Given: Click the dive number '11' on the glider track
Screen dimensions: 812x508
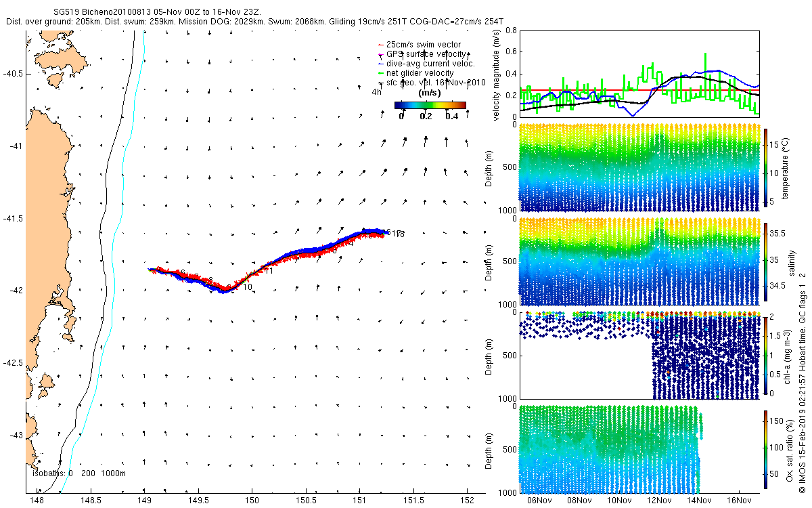Looking at the screenshot, I should tap(269, 272).
